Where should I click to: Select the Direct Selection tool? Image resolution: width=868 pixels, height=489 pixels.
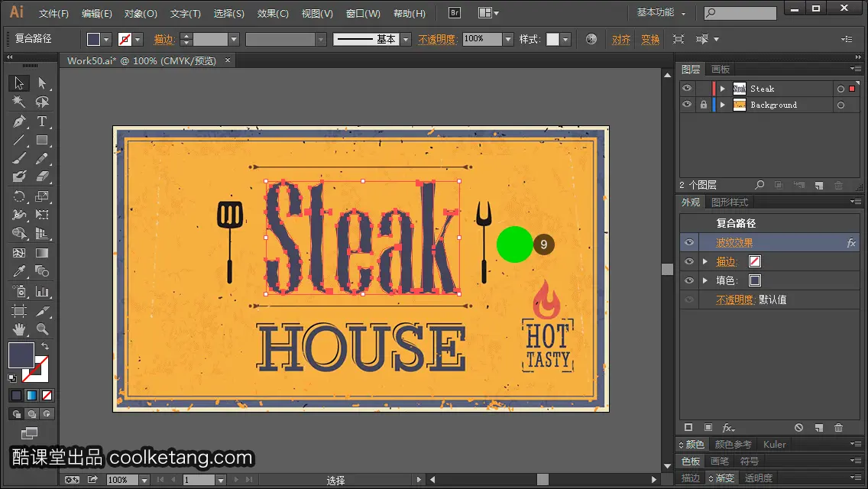(42, 83)
